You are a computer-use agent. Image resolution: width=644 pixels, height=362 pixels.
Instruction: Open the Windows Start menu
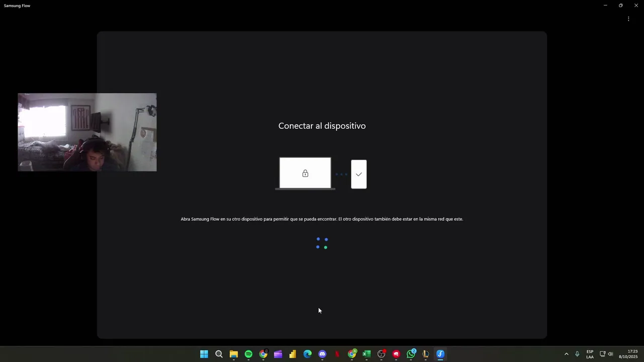(x=204, y=354)
